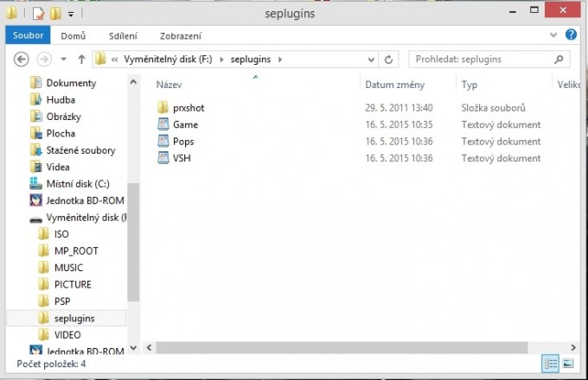Go up one folder level
This screenshot has width=588, height=380.
coord(81,59)
